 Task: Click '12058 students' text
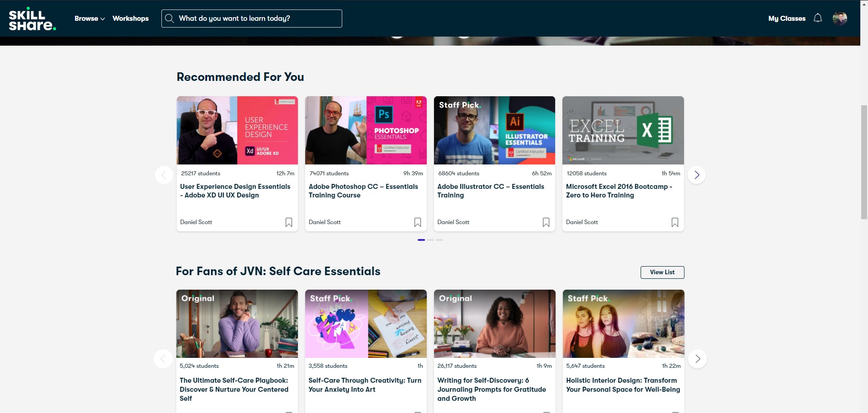click(586, 174)
